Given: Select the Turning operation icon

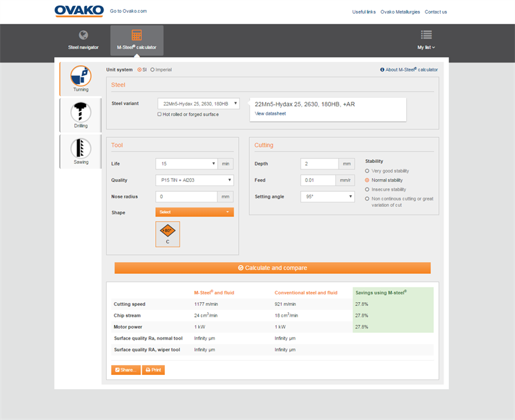Looking at the screenshot, I should (80, 76).
